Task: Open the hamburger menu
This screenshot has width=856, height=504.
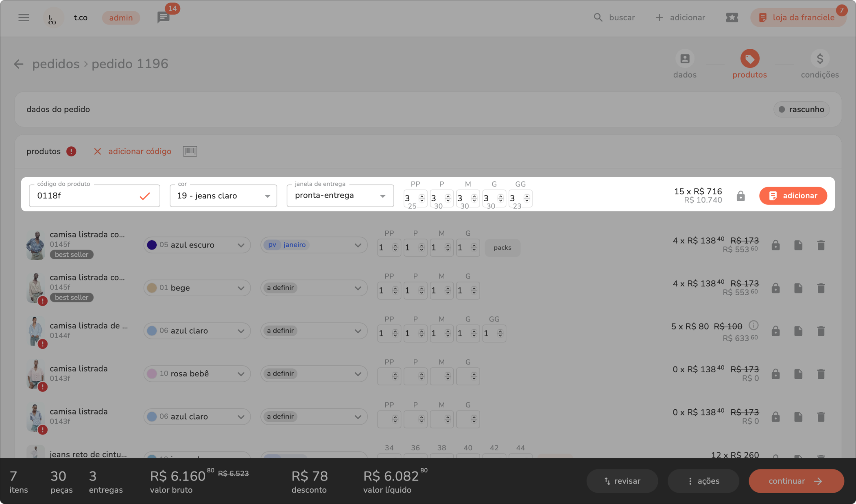Action: pos(24,17)
